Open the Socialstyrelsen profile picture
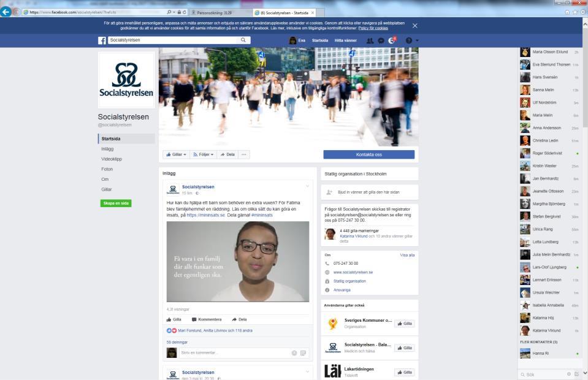Image resolution: width=588 pixels, height=380 pixels. coord(126,80)
